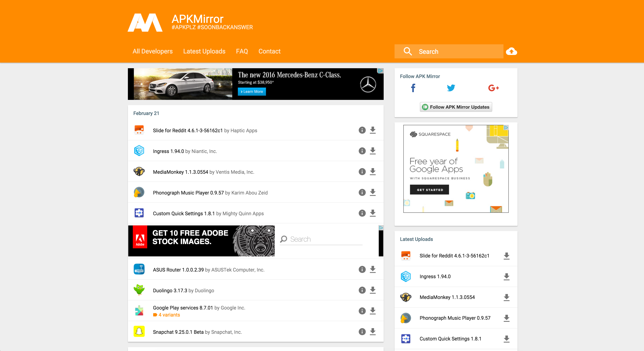This screenshot has width=644, height=351.
Task: Click the MediaMonkey app icon
Action: (139, 172)
